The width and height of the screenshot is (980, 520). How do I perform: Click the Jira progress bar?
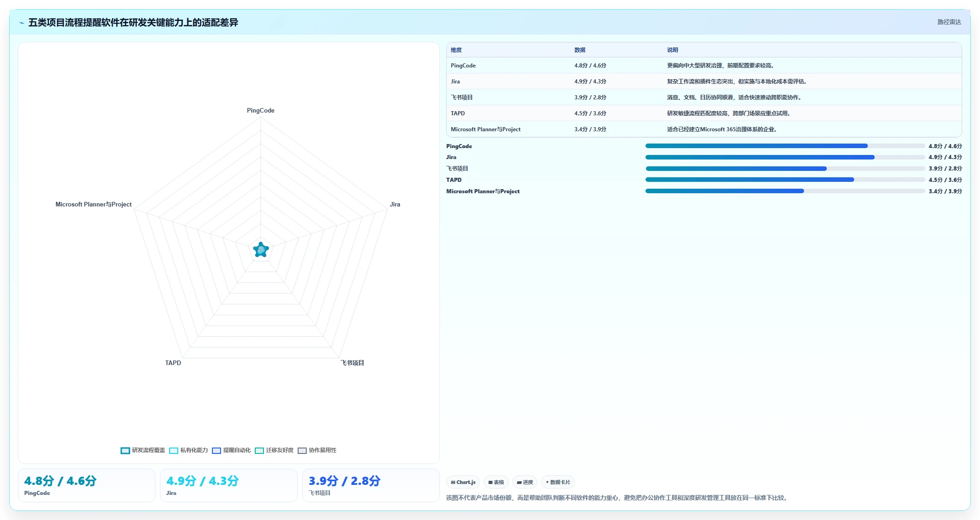pyautogui.click(x=785, y=157)
